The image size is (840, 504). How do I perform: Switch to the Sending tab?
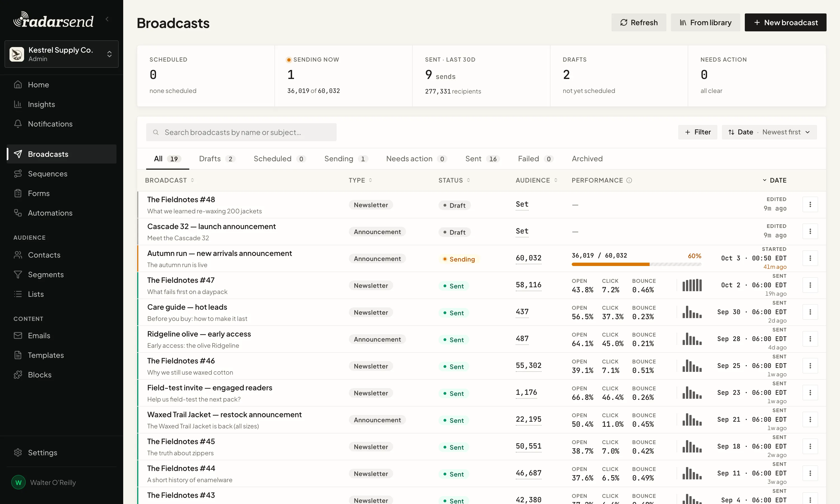[x=346, y=158]
